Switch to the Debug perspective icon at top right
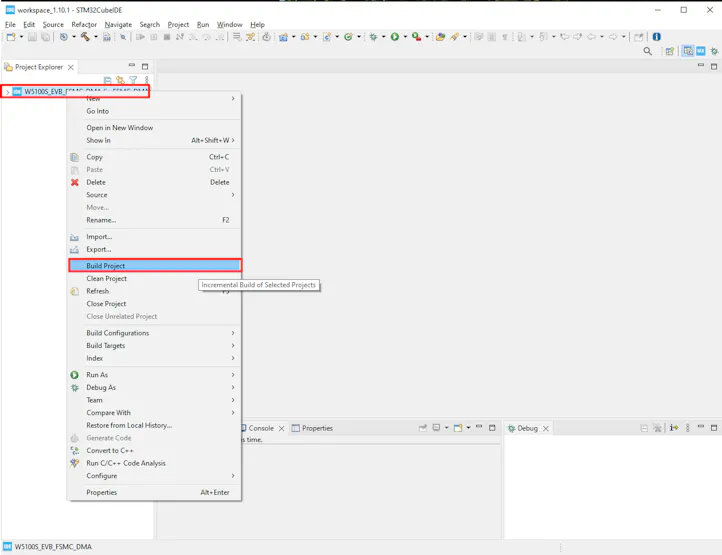The height and width of the screenshot is (555, 722). pos(714,51)
